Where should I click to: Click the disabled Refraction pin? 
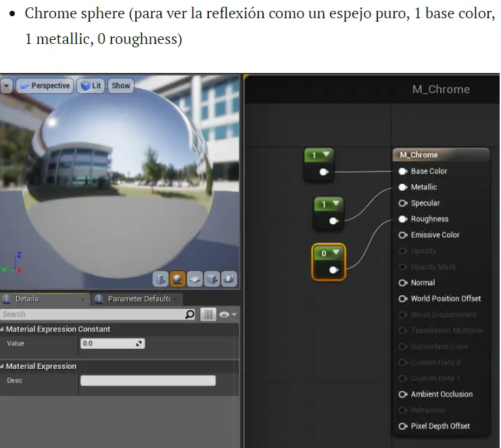point(402,410)
